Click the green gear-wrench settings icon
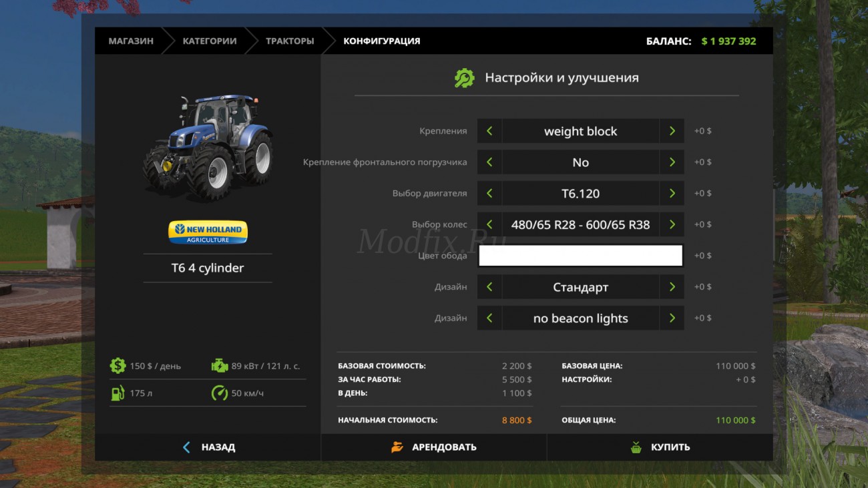The width and height of the screenshot is (868, 488). [x=464, y=78]
